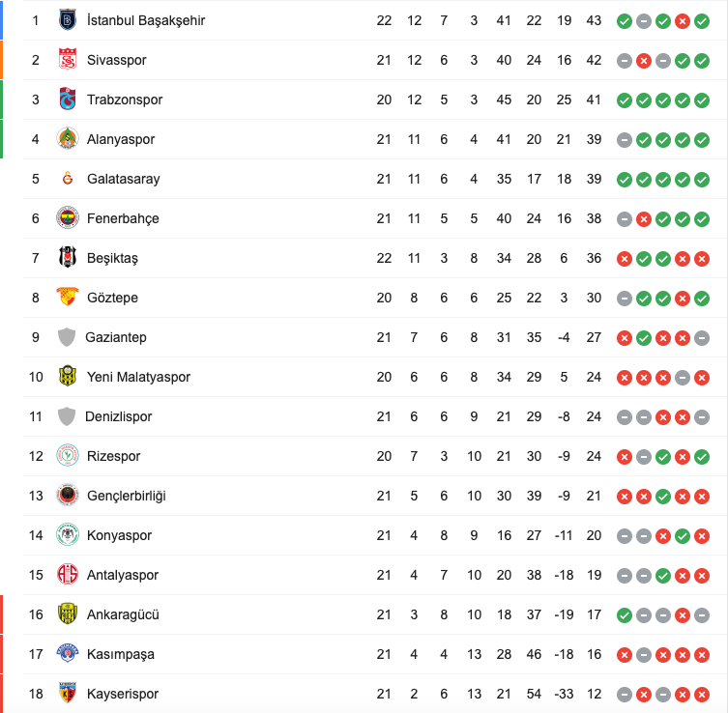
Task: Click the Yeni Malatyaspor crest icon
Action: click(67, 377)
